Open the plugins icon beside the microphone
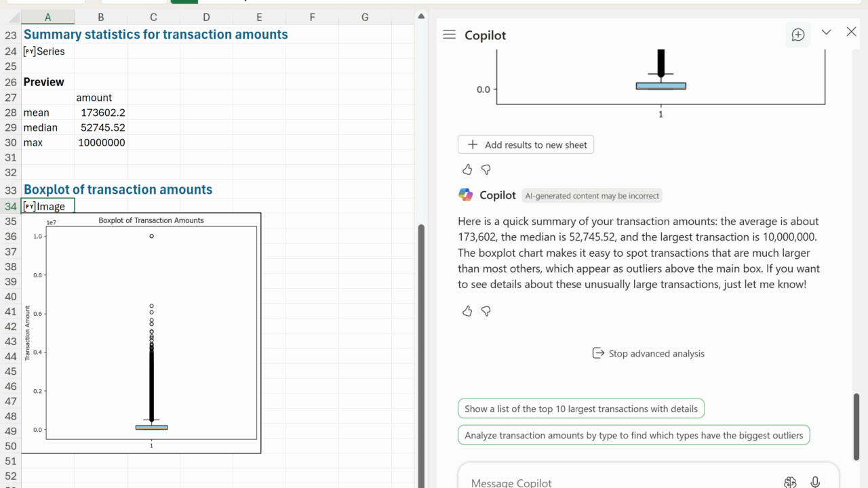The image size is (868, 488). click(x=790, y=482)
